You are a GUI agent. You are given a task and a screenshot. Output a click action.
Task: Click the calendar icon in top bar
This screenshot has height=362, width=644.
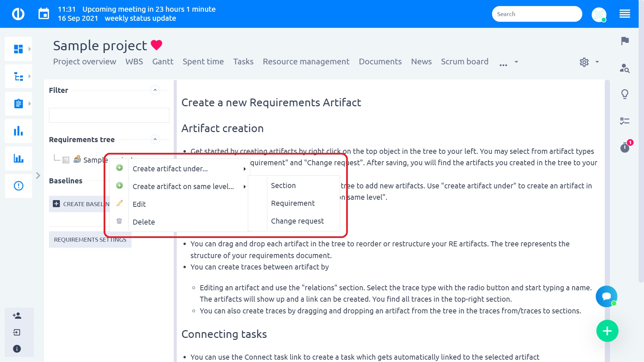pos(44,14)
